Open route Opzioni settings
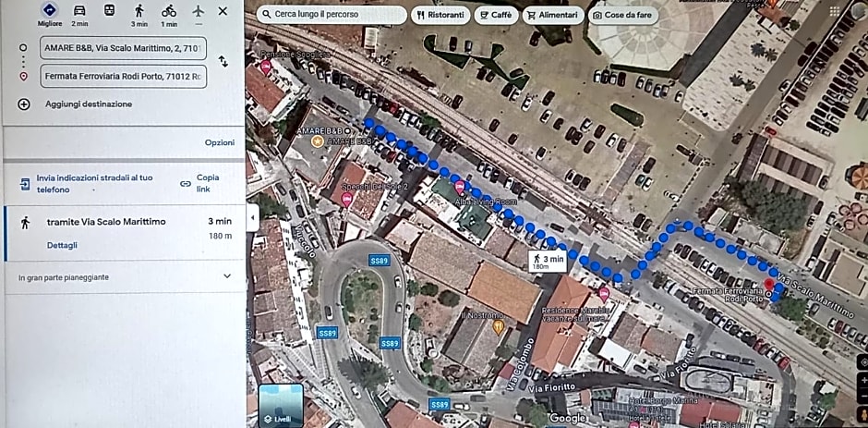Image resolution: width=868 pixels, height=428 pixels. [219, 142]
